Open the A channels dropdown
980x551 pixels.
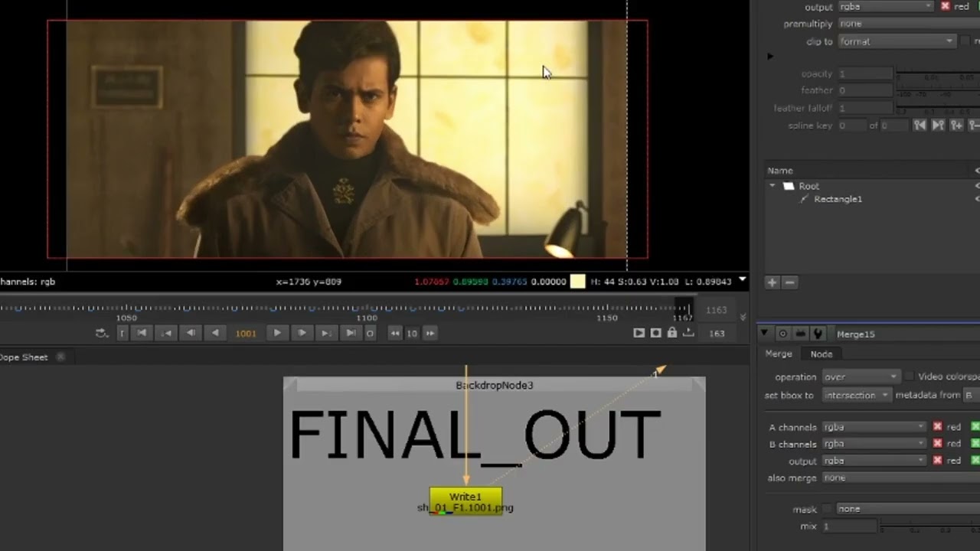(874, 427)
